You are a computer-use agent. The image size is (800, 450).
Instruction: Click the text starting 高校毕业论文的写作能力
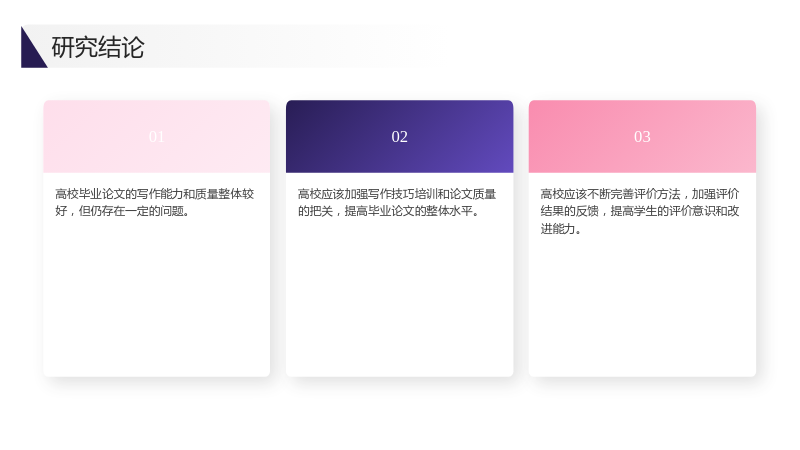[x=155, y=203]
